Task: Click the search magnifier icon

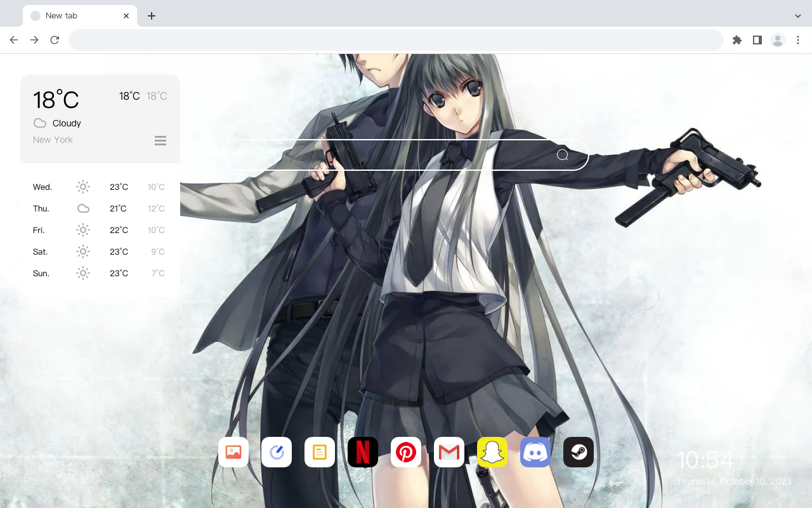Action: [x=563, y=155]
